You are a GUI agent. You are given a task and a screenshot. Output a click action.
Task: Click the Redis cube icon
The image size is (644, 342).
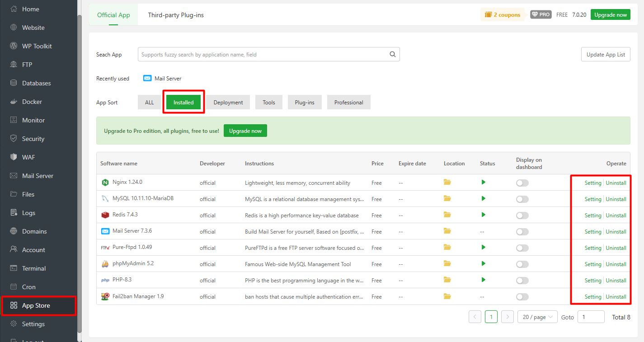click(x=104, y=215)
